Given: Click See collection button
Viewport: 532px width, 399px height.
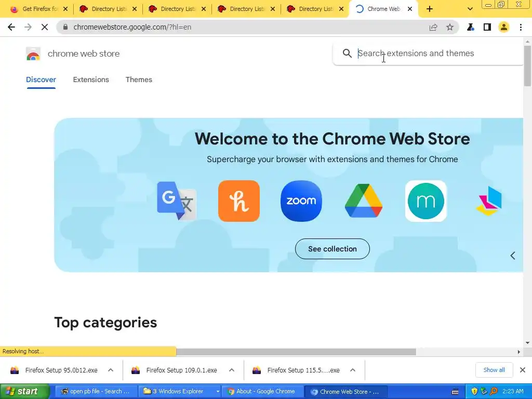Looking at the screenshot, I should [x=332, y=249].
